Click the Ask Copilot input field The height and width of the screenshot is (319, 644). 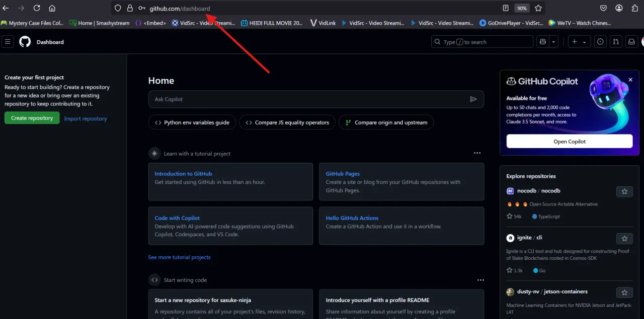point(316,99)
